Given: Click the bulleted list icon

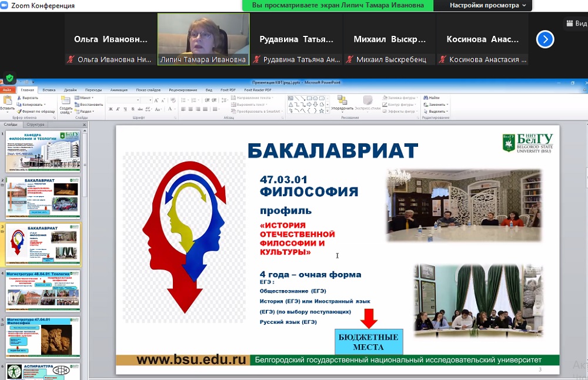Looking at the screenshot, I should click(184, 100).
